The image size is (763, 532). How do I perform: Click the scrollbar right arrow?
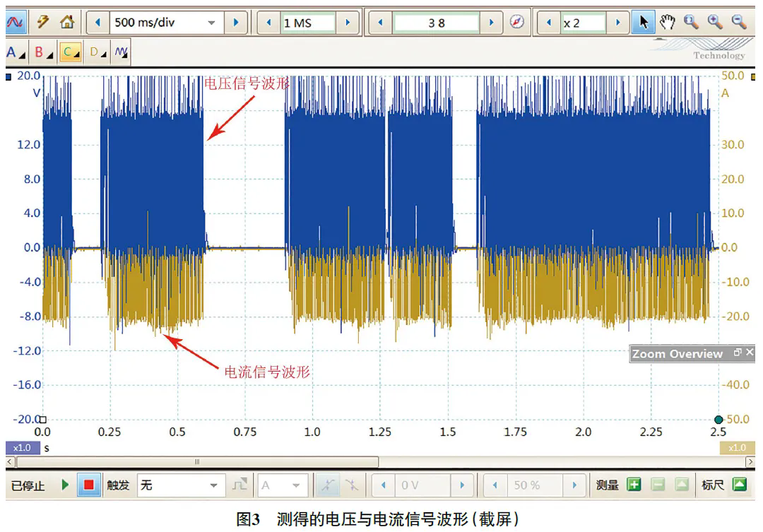click(x=750, y=461)
